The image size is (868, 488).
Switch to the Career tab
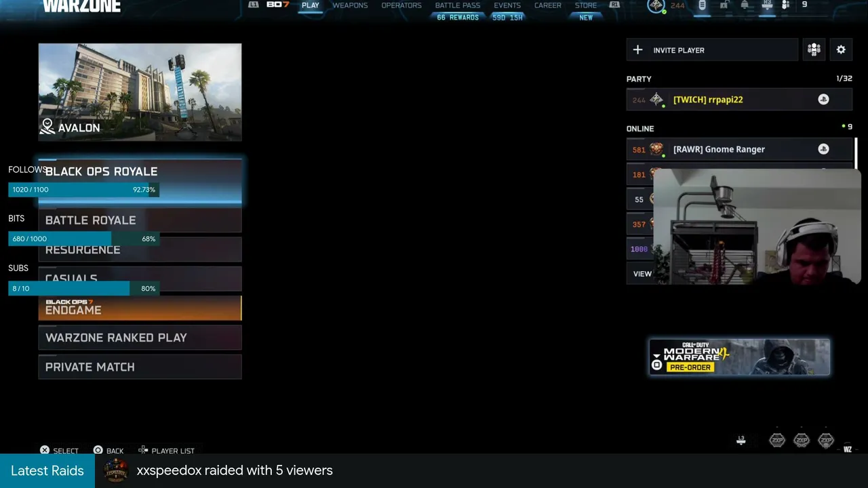pyautogui.click(x=548, y=5)
